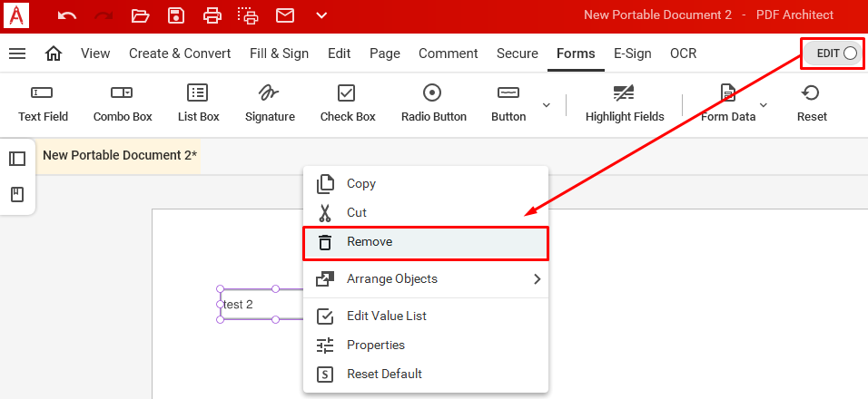The height and width of the screenshot is (399, 868).
Task: Open the E-Sign tab
Action: pyautogui.click(x=632, y=54)
